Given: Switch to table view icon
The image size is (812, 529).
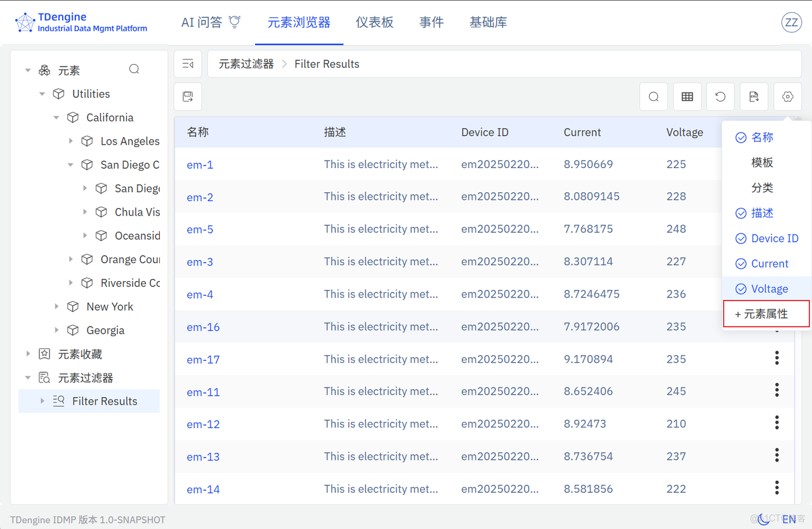Looking at the screenshot, I should [687, 97].
